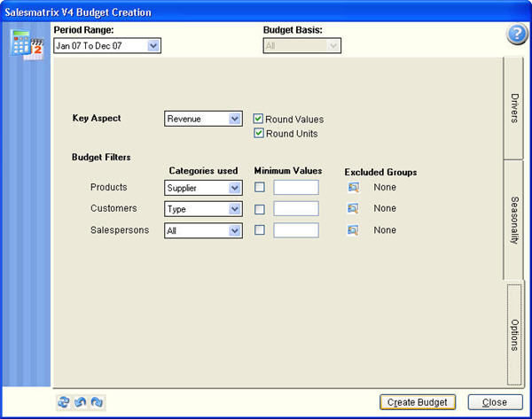Open excluded groups lookup for Products
Viewport: 532px width, 419px height.
pos(353,187)
